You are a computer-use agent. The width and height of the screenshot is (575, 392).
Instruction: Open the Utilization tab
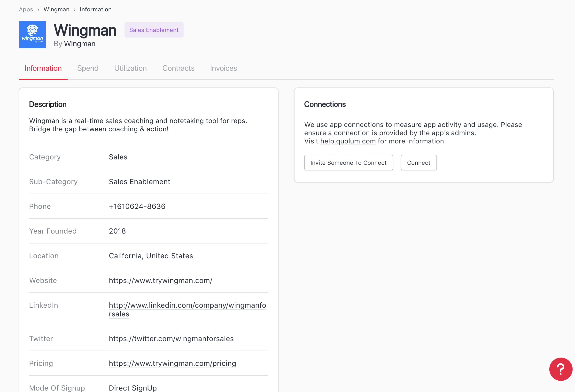pos(130,68)
